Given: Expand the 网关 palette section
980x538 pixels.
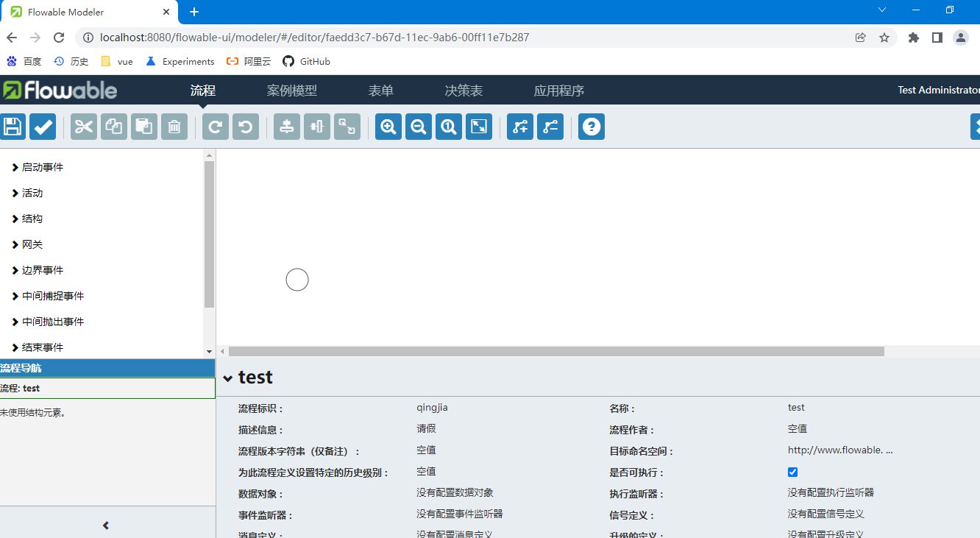Looking at the screenshot, I should click(31, 244).
